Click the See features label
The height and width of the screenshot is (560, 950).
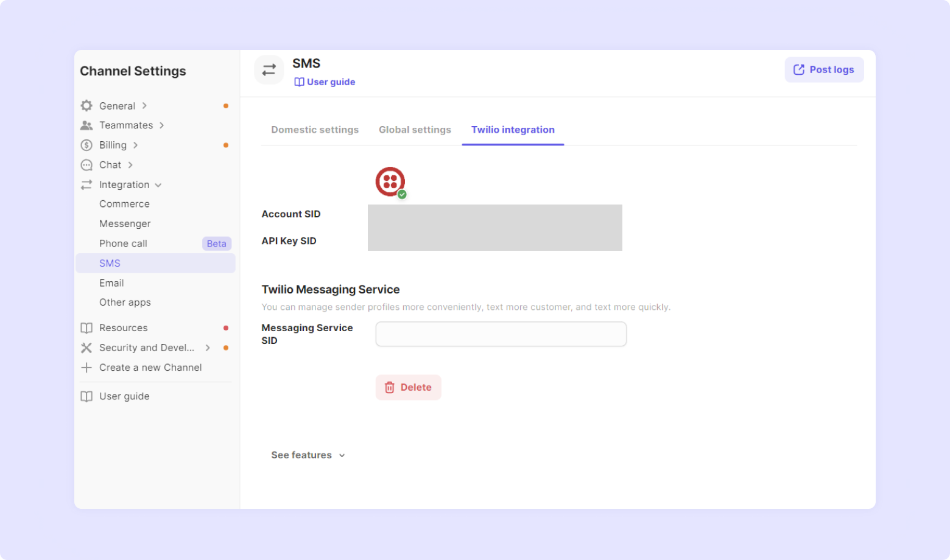(x=301, y=455)
